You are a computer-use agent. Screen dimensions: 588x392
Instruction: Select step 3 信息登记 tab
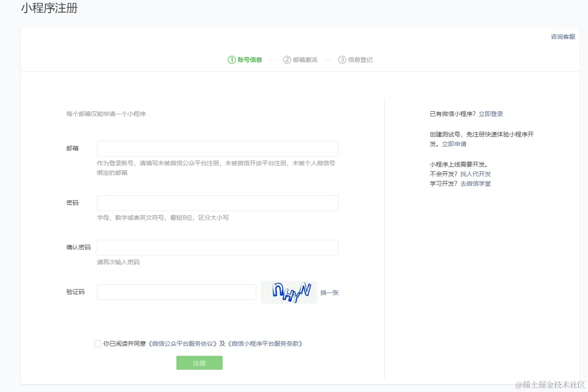pyautogui.click(x=355, y=60)
